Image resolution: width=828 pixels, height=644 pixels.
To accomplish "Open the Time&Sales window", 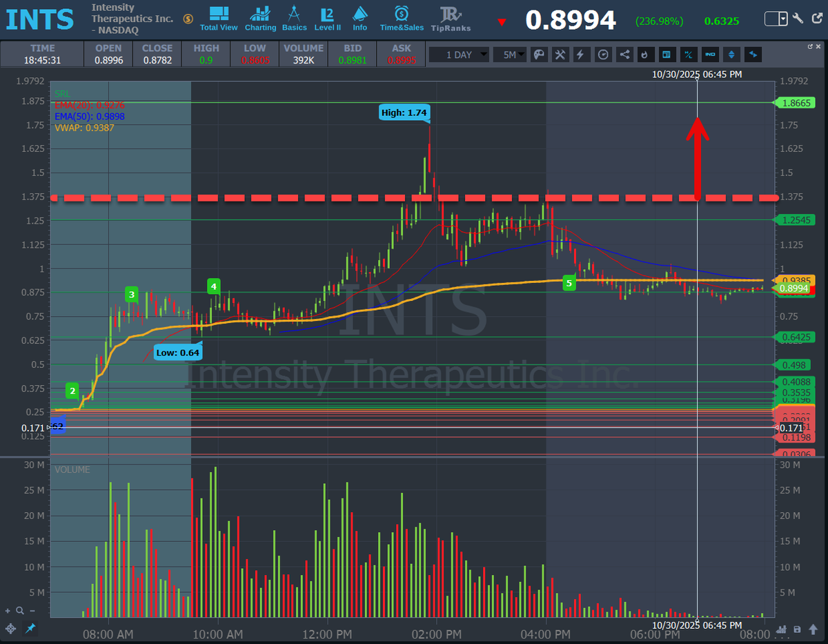I will click(402, 19).
